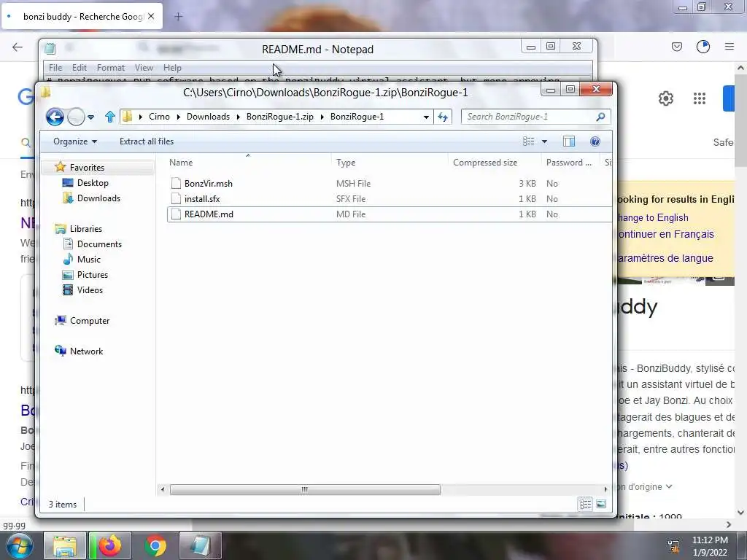Open Notepad Help menu
747x560 pixels.
click(x=172, y=68)
